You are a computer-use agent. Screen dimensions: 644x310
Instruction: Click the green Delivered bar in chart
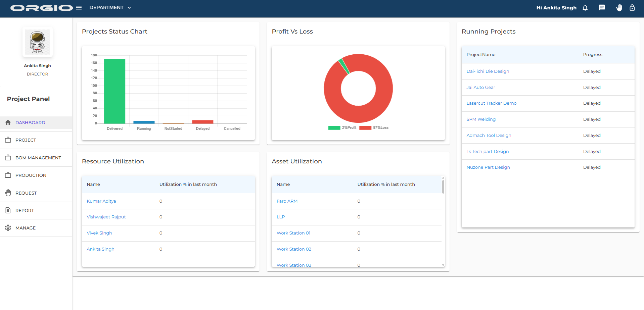point(114,91)
